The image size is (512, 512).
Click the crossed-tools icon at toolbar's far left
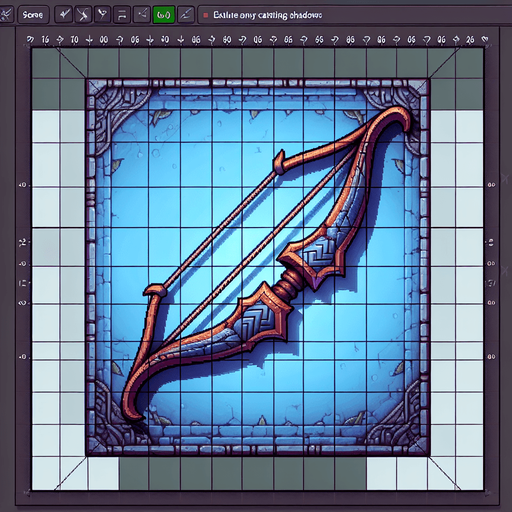point(6,15)
